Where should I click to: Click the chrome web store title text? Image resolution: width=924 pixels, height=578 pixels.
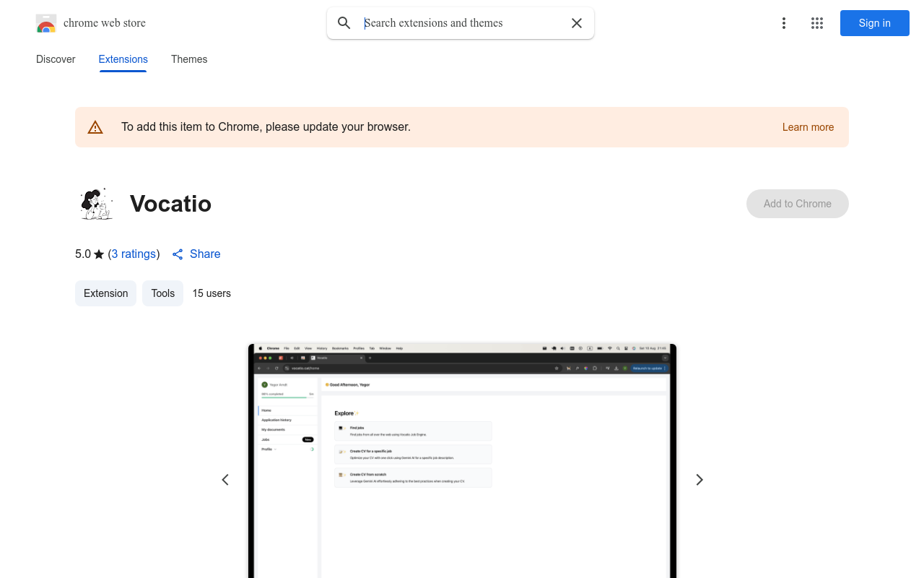pyautogui.click(x=105, y=23)
